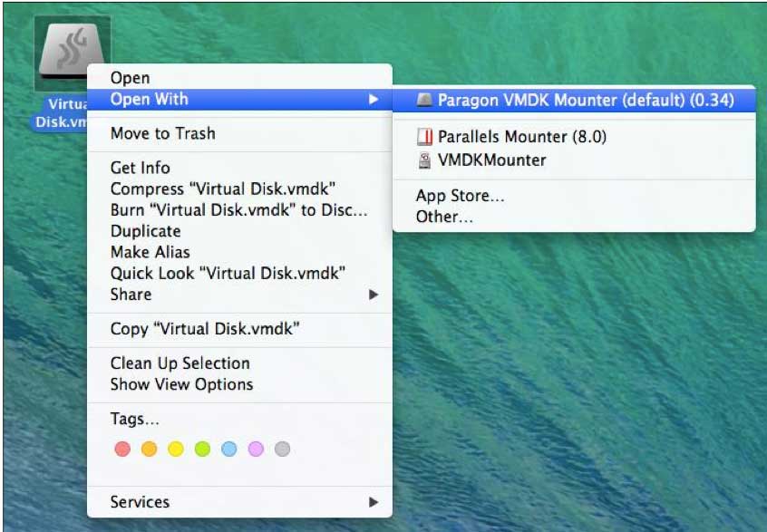The image size is (767, 532).
Task: Quick Look "Virtual Disk.vmdk"
Action: pyautogui.click(x=239, y=273)
